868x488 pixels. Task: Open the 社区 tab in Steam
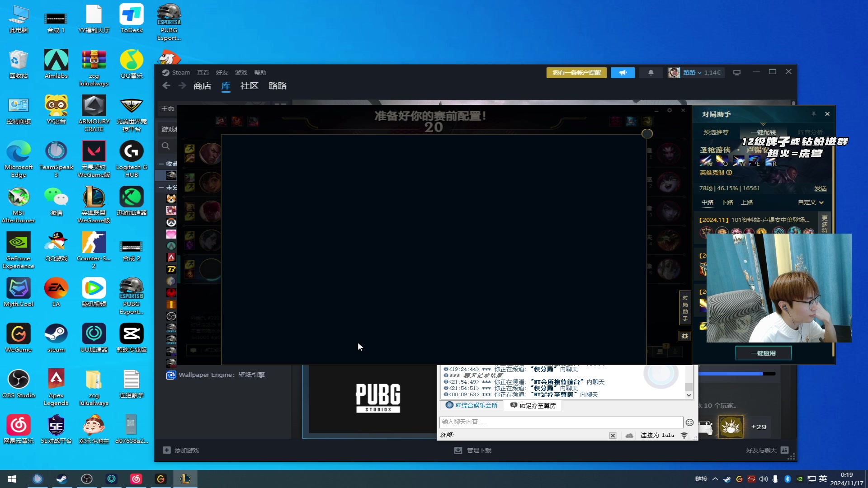coord(249,86)
